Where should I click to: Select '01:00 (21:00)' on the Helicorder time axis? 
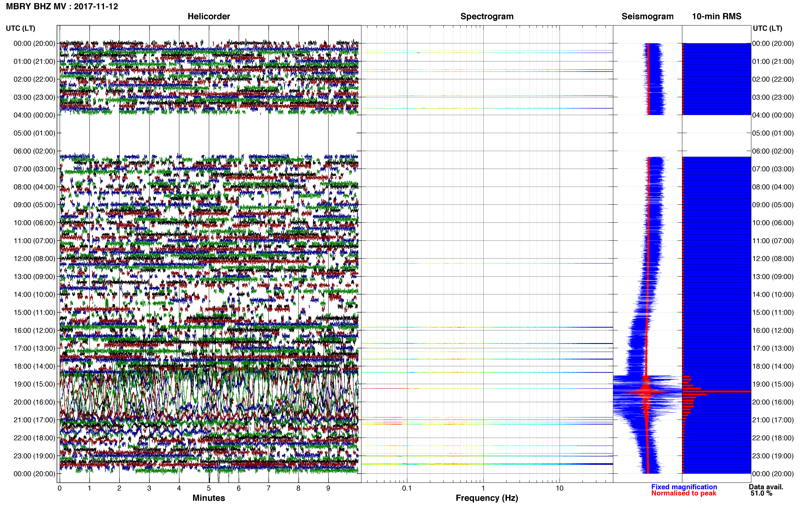pyautogui.click(x=34, y=62)
